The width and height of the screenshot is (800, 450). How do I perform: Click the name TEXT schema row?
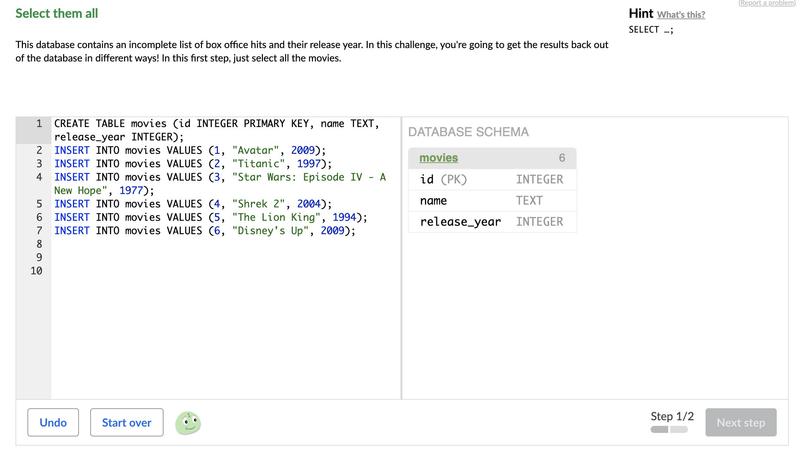coord(492,201)
